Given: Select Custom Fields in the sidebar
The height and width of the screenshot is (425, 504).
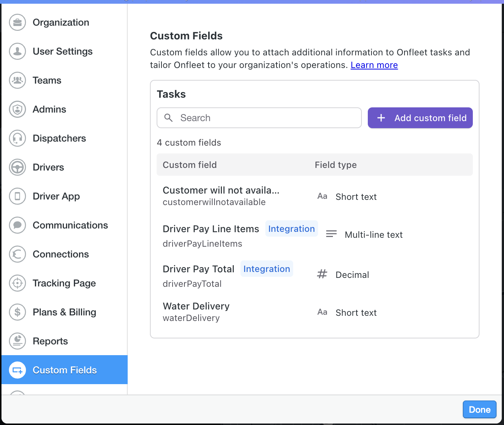Looking at the screenshot, I should tap(65, 370).
